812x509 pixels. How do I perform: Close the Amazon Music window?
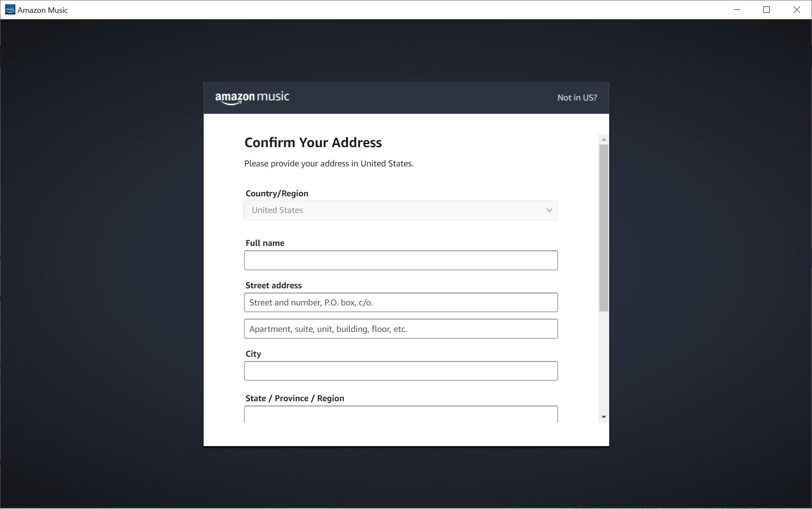point(797,10)
